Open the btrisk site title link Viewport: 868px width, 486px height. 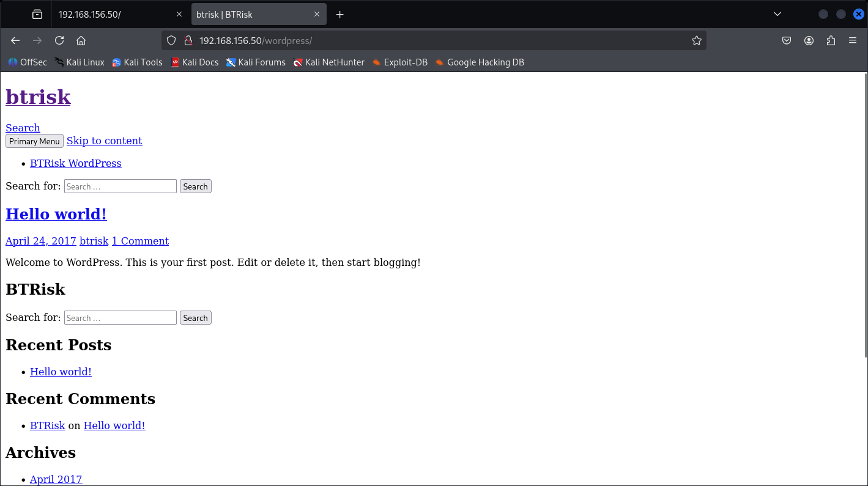pyautogui.click(x=38, y=97)
